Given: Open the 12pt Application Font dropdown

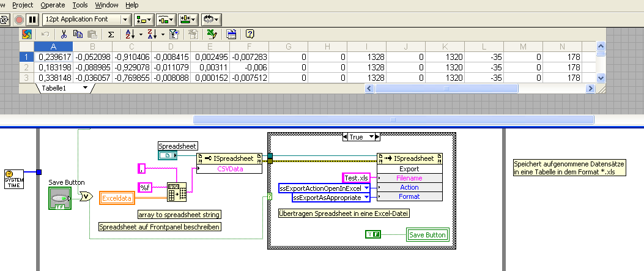Looking at the screenshot, I should pos(125,20).
